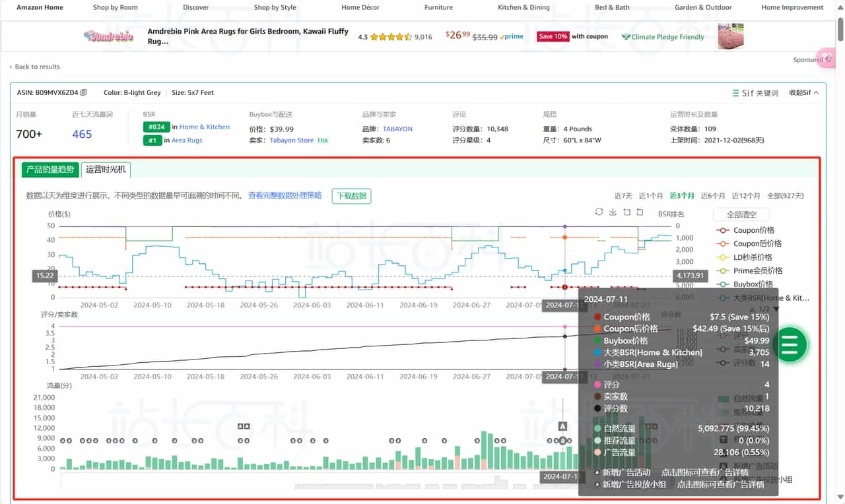Open the green floating menu button
845x504 pixels.
pyautogui.click(x=790, y=344)
